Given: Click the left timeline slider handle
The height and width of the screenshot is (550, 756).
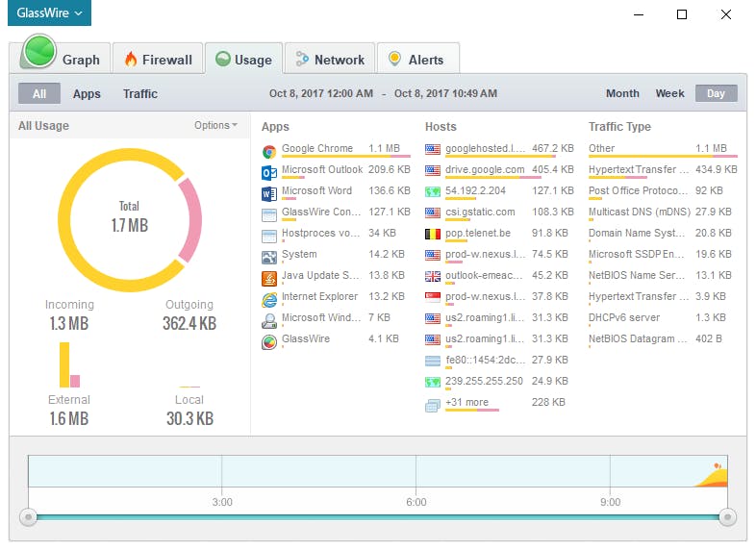Looking at the screenshot, I should pos(29,517).
